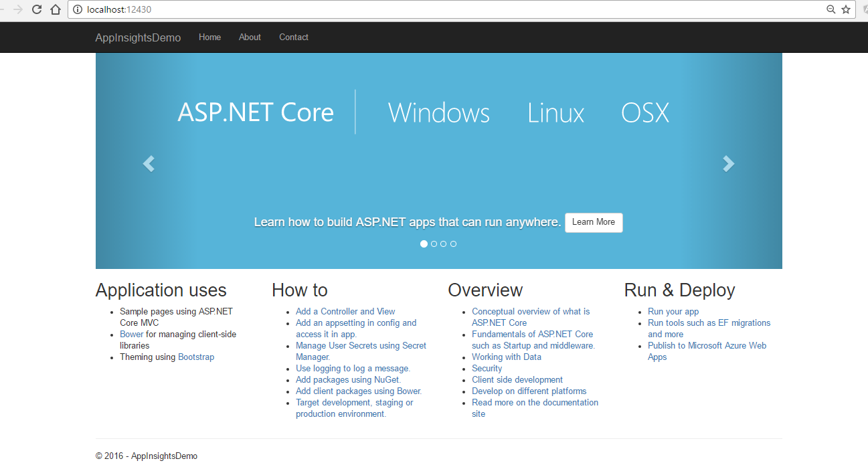Open 'Add an appsetting in config' link
This screenshot has height=463, width=868.
click(x=356, y=329)
